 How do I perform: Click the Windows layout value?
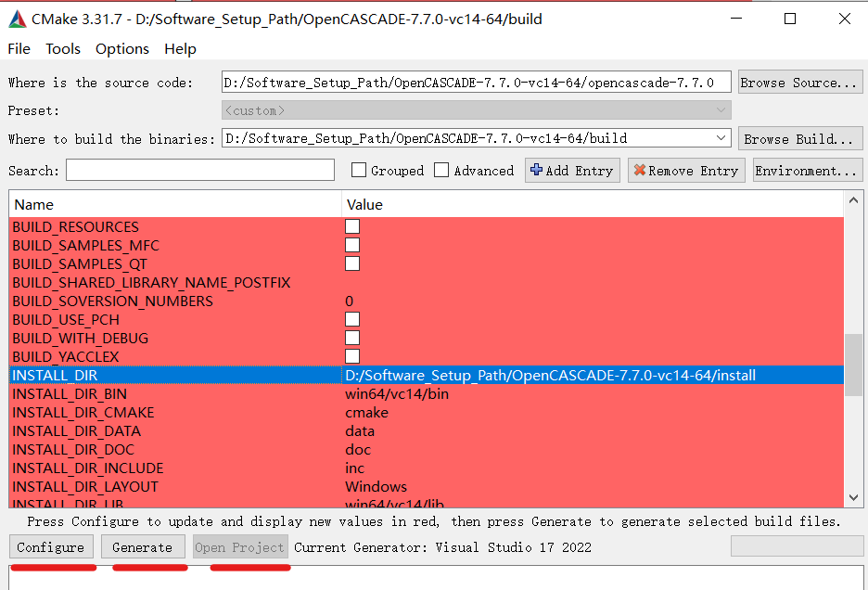tap(376, 486)
